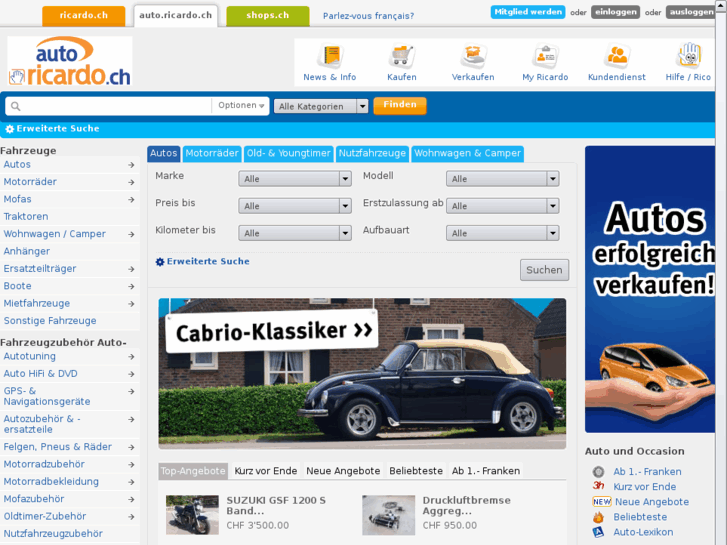Image resolution: width=727 pixels, height=545 pixels.
Task: Open the Traktoren category link
Action: pyautogui.click(x=26, y=217)
